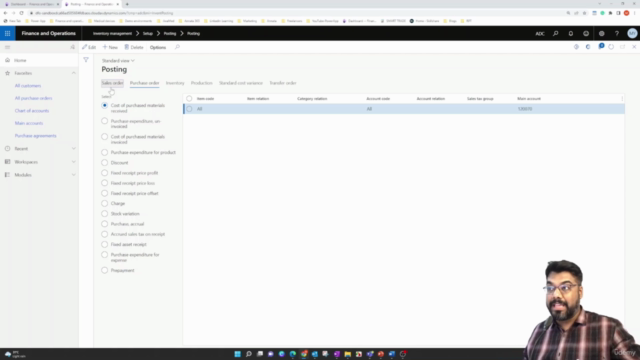Click the Workspaces icon in sidebar

click(x=7, y=162)
